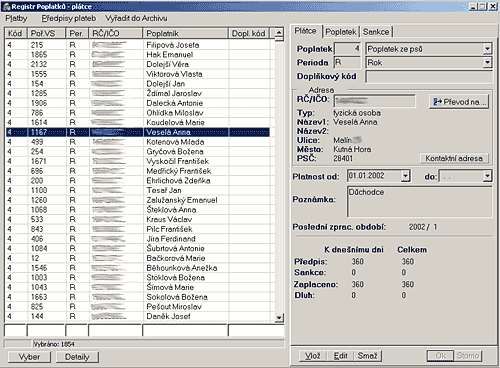
Task: Click the Převod na button
Action: pyautogui.click(x=460, y=102)
